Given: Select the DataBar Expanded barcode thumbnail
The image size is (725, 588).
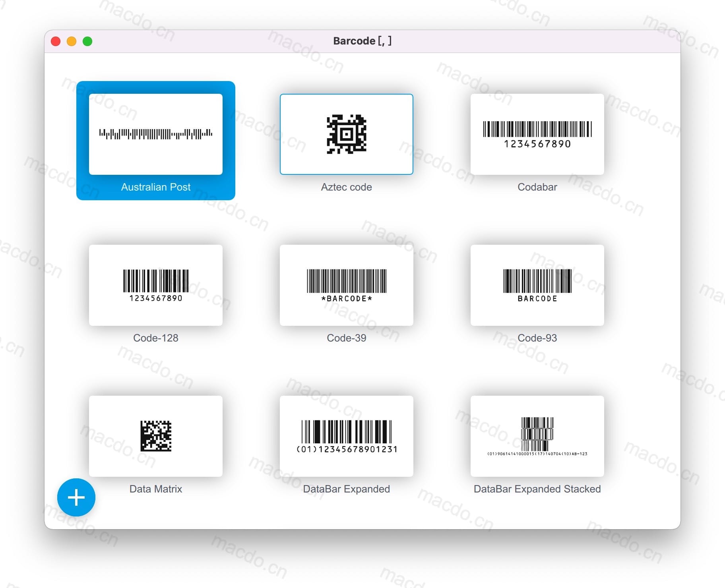Looking at the screenshot, I should 347,436.
